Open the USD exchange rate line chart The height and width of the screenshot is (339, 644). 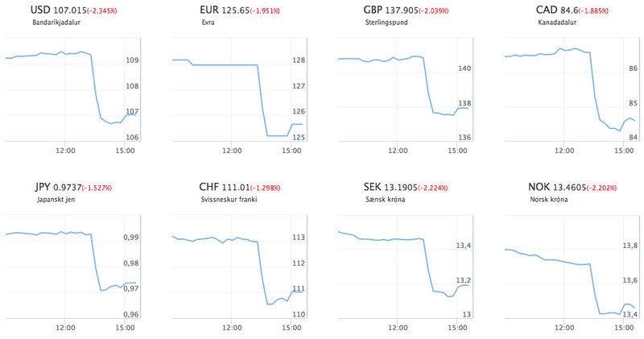(71, 93)
